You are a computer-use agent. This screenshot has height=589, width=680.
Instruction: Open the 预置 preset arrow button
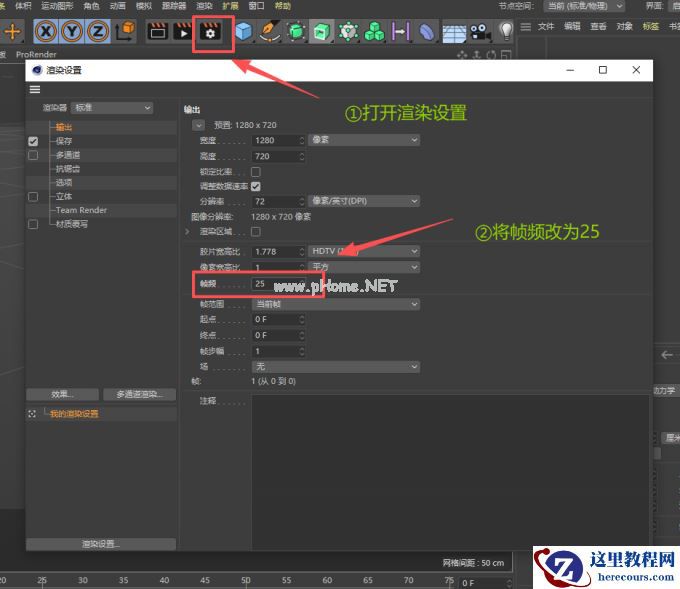pyautogui.click(x=199, y=125)
